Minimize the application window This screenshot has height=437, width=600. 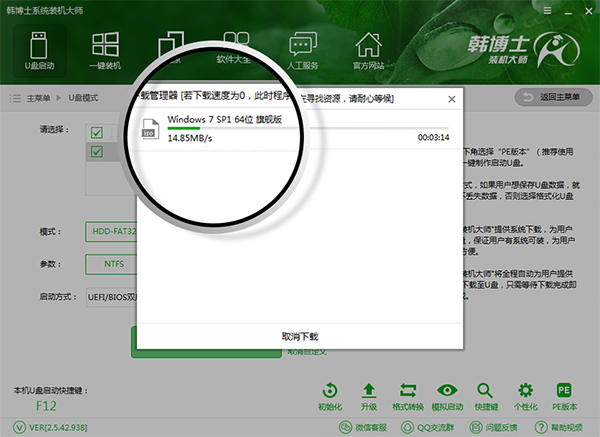coord(569,11)
